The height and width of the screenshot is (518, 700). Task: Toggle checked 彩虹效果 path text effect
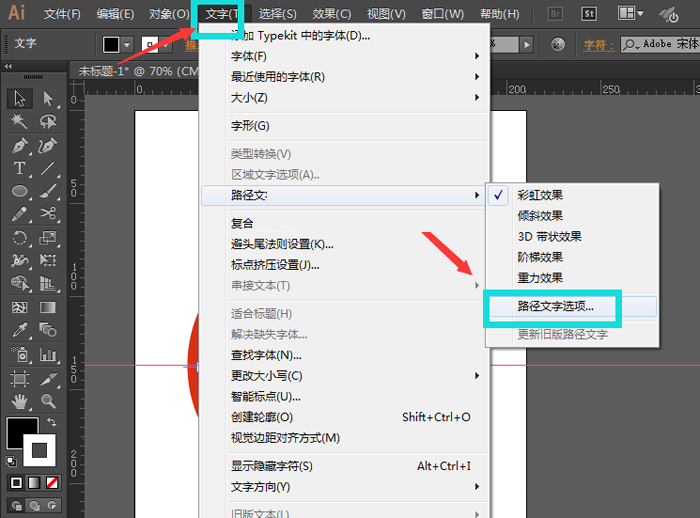click(x=573, y=195)
